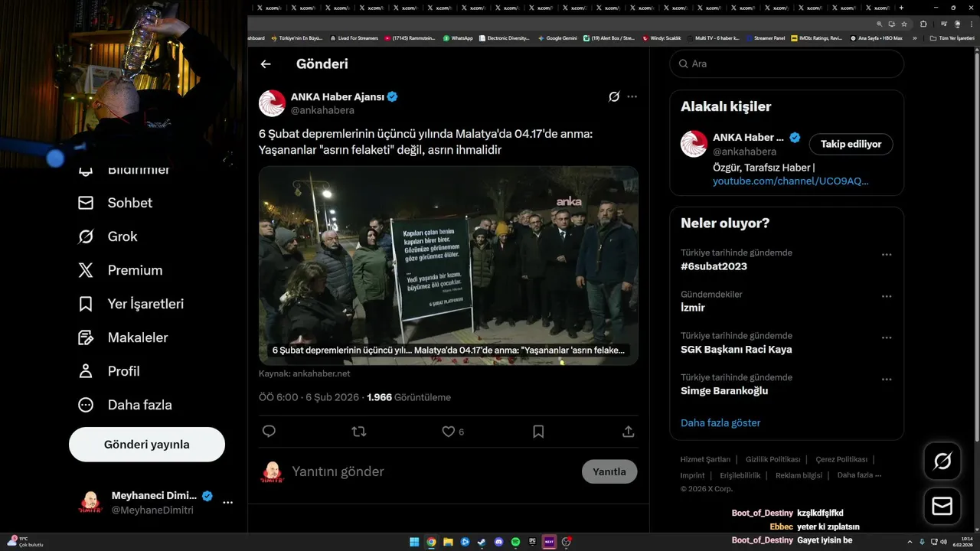Open the Streamer Panel bookmark

click(765, 38)
